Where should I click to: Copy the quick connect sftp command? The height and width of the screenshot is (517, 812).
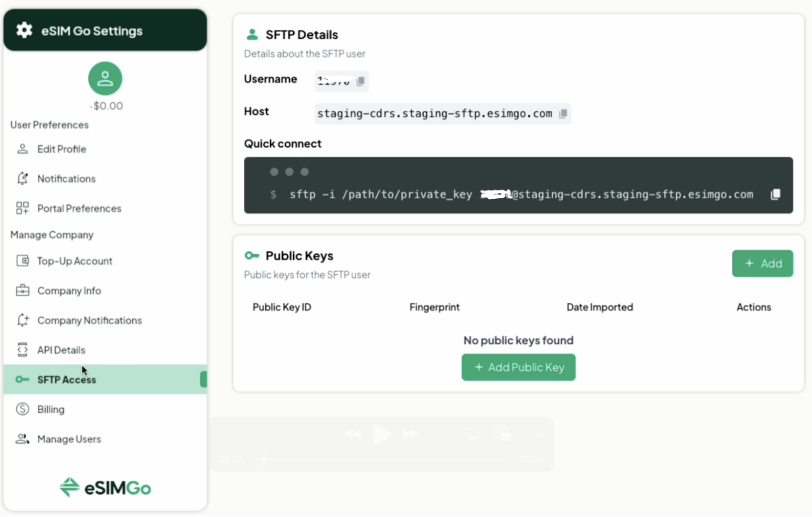pyautogui.click(x=775, y=195)
